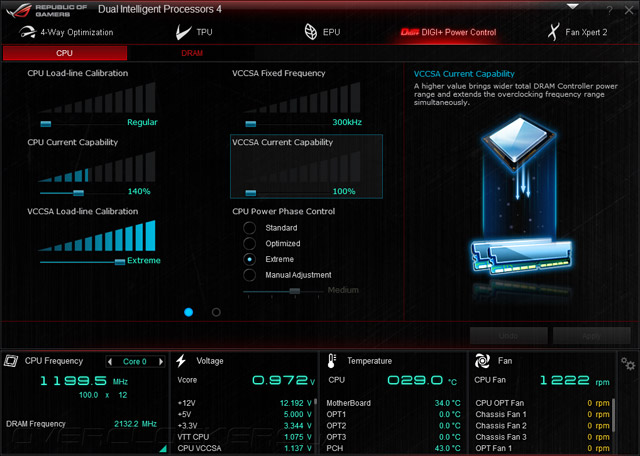Click the Chassis Fan 1 row
Screen dimensions: 640x456
542,414
